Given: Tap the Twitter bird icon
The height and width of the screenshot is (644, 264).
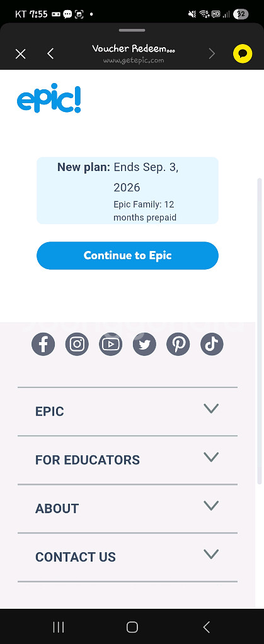Looking at the screenshot, I should (144, 344).
